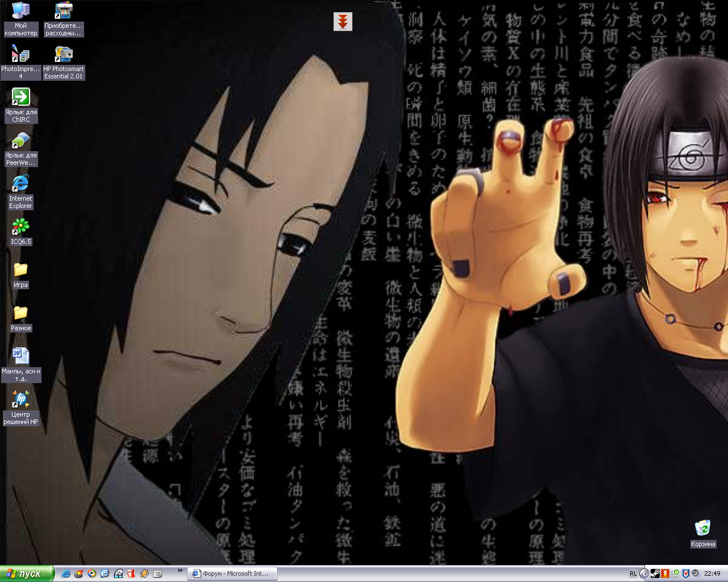Click the floating red download arrows widget
Screen dimensions: 728x582
(x=342, y=22)
